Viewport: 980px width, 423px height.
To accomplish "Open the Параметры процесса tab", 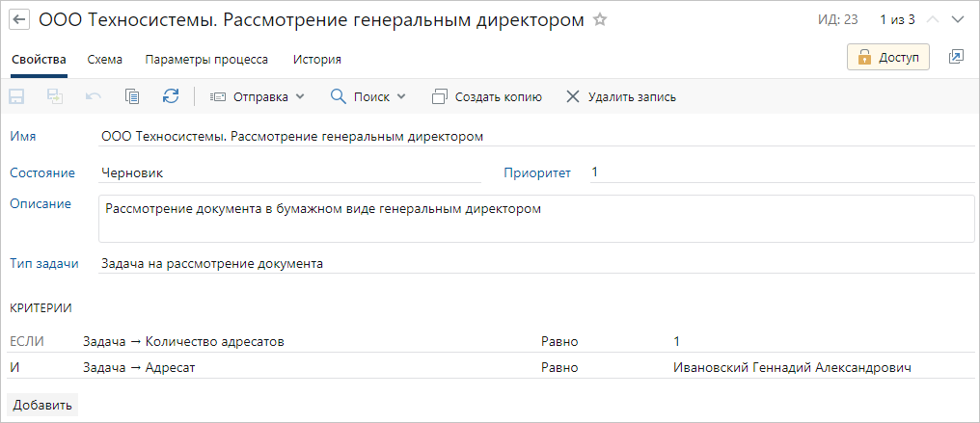I will [206, 59].
